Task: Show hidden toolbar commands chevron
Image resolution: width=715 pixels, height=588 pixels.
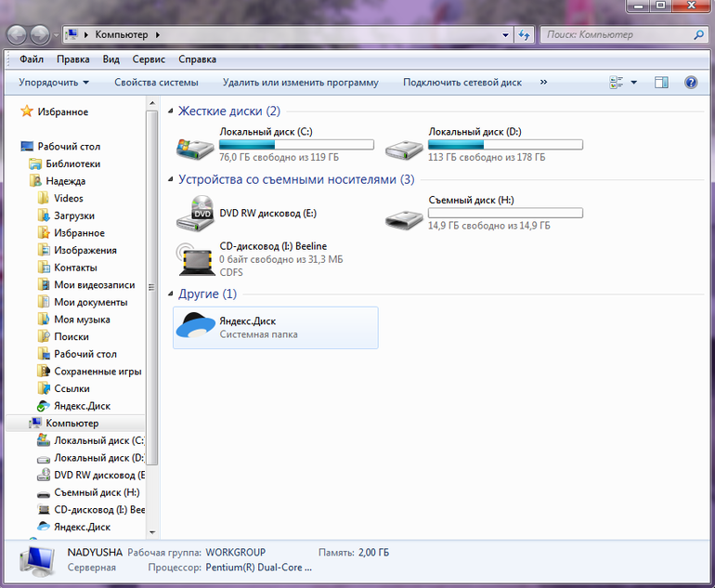Action: tap(543, 83)
